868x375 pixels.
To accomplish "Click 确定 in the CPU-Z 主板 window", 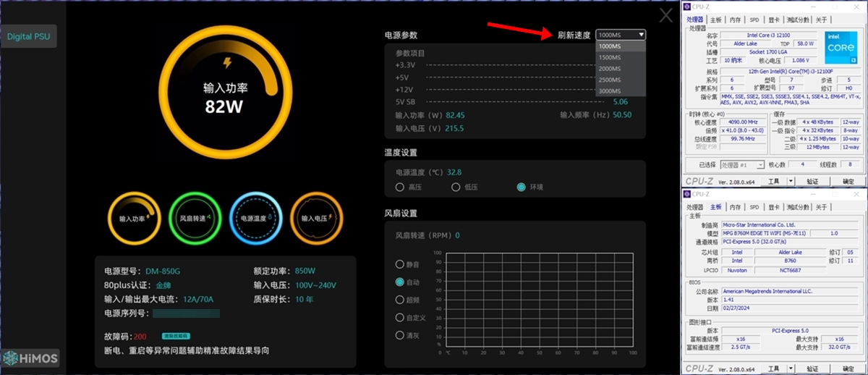I will [848, 368].
